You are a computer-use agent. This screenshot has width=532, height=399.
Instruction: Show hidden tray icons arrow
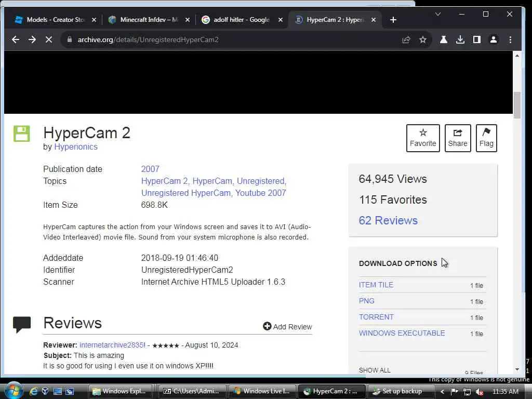(442, 392)
